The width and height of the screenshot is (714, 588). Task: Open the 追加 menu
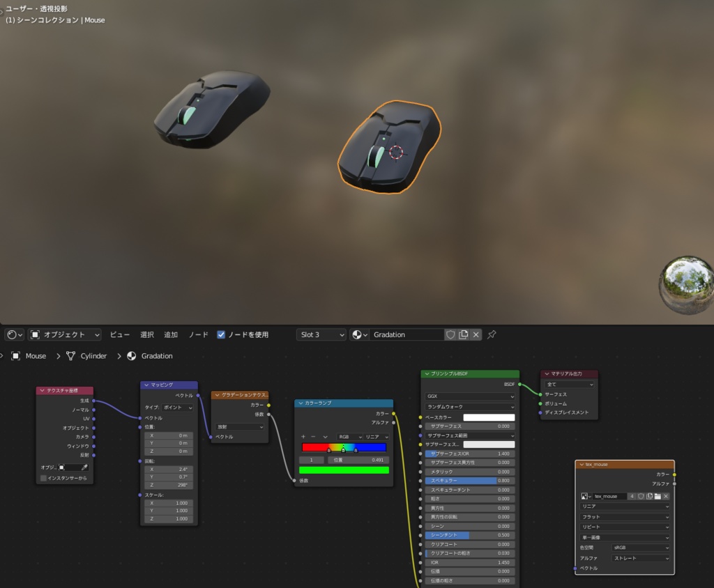[172, 334]
